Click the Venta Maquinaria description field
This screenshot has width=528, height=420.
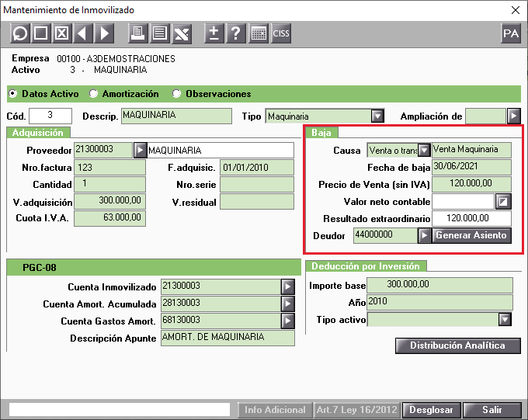471,150
